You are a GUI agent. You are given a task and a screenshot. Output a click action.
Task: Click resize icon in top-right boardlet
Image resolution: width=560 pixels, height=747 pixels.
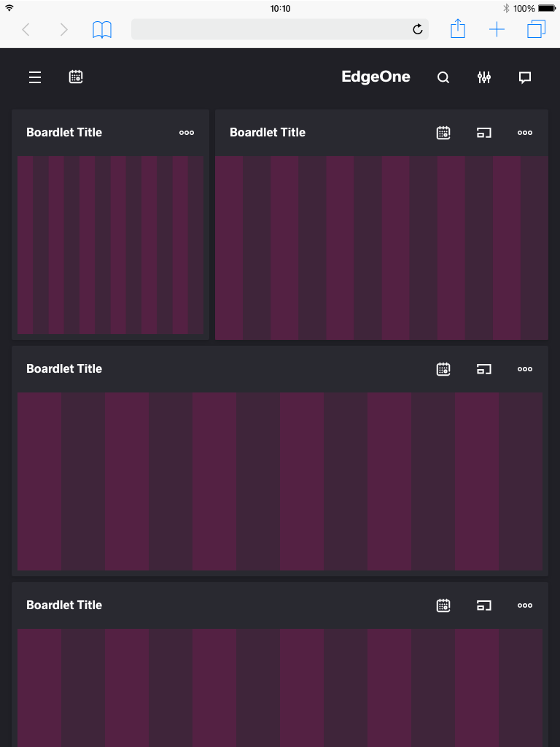click(484, 133)
